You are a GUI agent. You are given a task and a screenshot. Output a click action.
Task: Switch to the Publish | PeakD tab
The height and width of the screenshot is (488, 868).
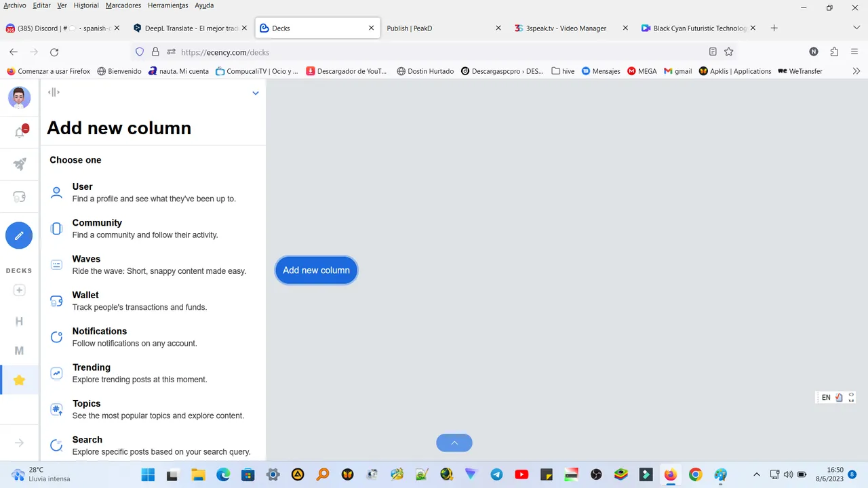click(x=444, y=28)
